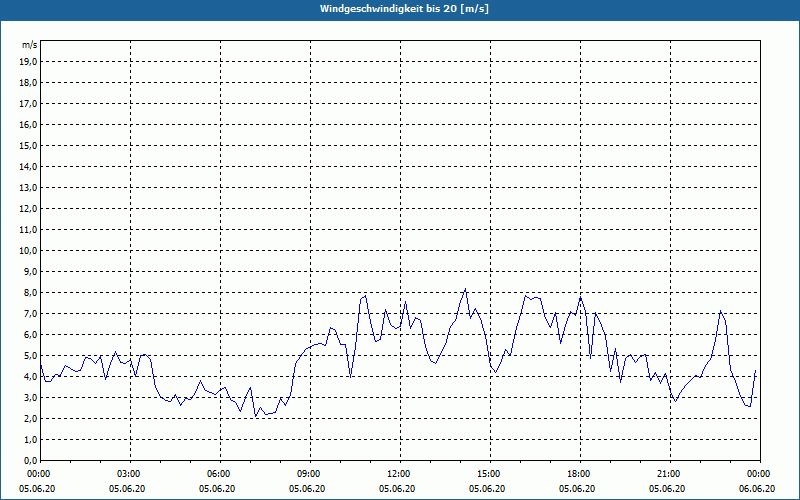Image resolution: width=800 pixels, height=500 pixels.
Task: Click the 12,0 y-axis label
Action: (x=28, y=209)
